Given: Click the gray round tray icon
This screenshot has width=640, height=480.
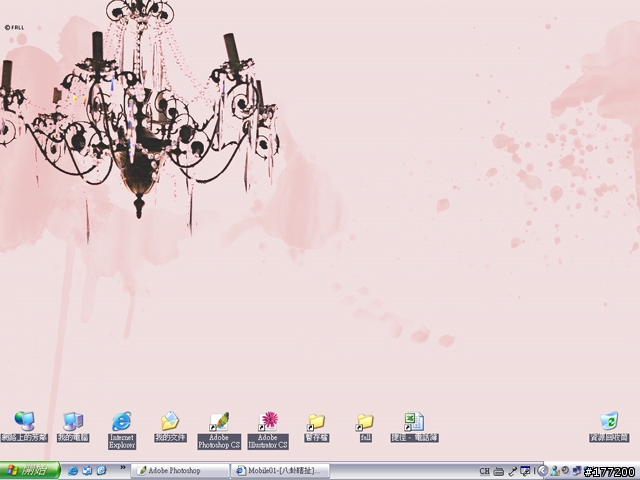Looking at the screenshot, I should (x=565, y=471).
